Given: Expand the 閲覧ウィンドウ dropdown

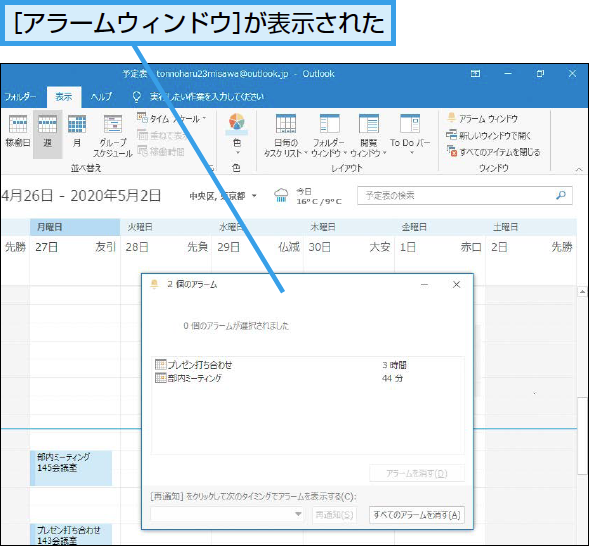Looking at the screenshot, I should coord(368,135).
